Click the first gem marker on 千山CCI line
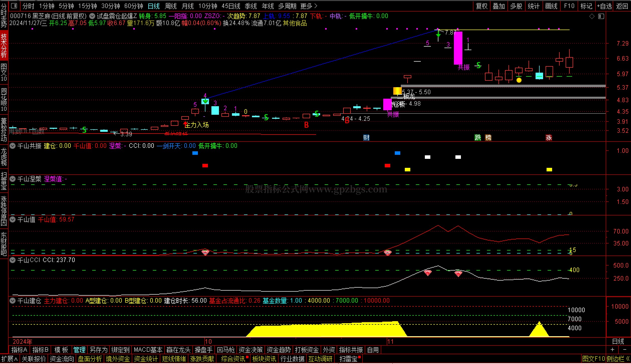The image size is (631, 364). click(428, 273)
